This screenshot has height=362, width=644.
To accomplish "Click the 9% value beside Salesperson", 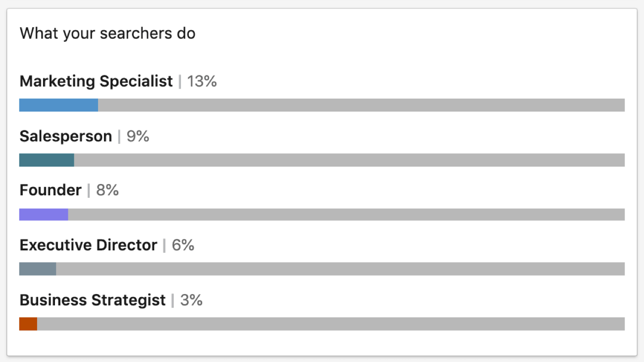I will [138, 136].
